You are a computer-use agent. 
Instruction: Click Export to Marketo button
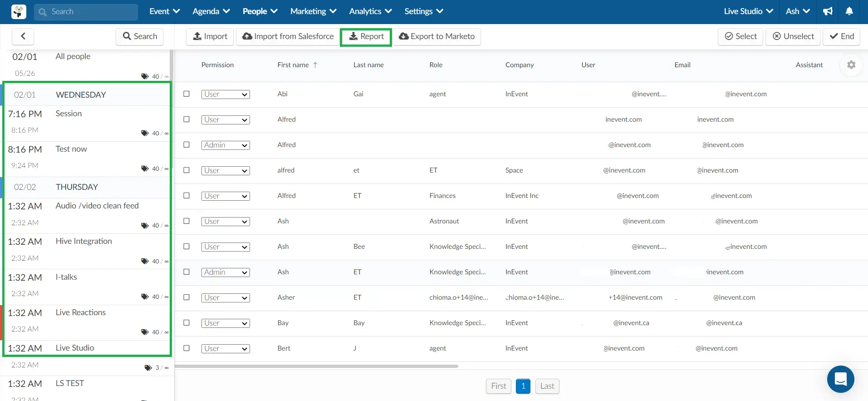(x=436, y=36)
